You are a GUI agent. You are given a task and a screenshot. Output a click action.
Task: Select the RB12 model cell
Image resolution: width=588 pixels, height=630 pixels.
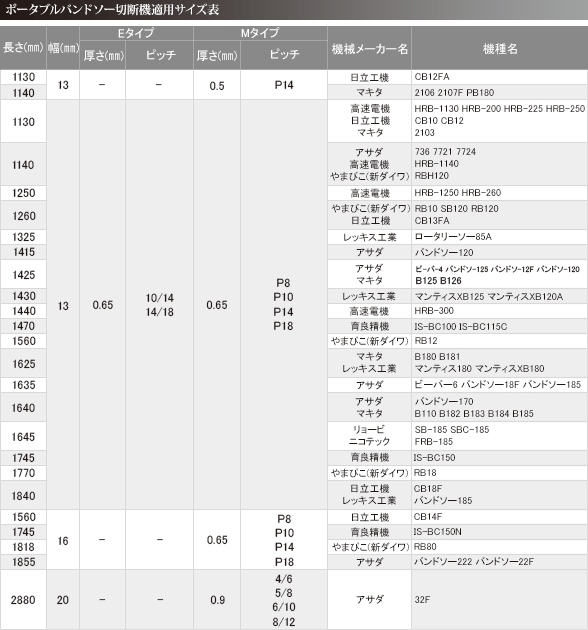click(x=500, y=341)
